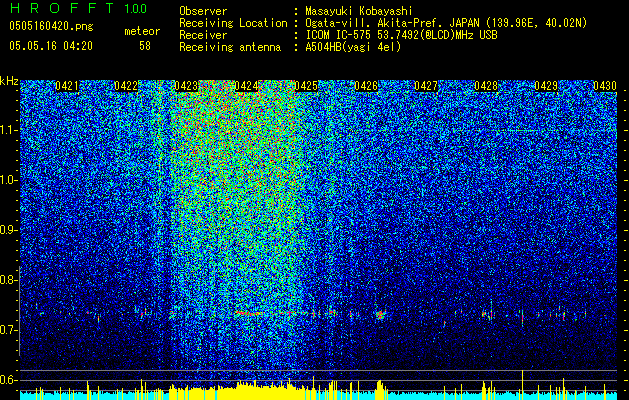The width and height of the screenshot is (629, 400).
Task: Click time marker 0424
Action: pyautogui.click(x=246, y=86)
